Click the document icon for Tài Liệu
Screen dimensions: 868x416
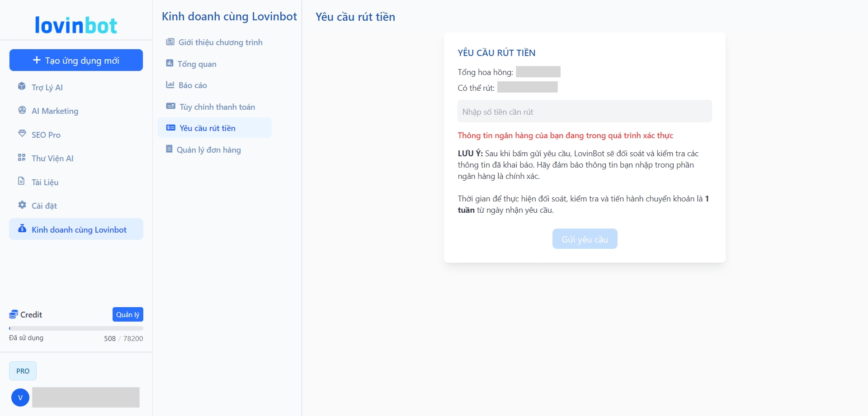click(x=21, y=181)
